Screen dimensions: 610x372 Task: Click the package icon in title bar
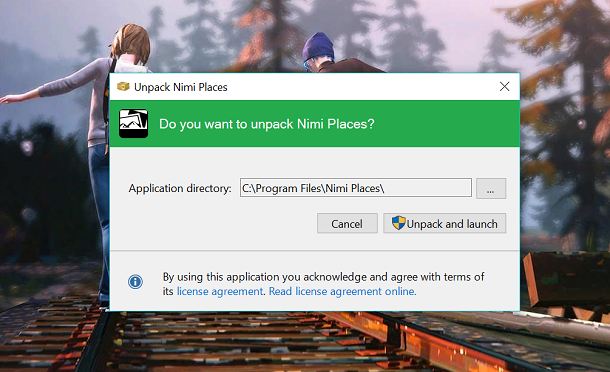[123, 86]
